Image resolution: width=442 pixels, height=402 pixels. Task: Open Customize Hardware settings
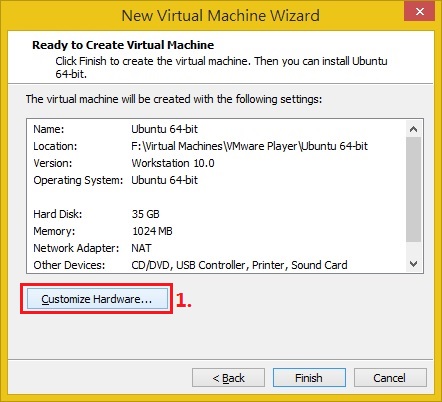[97, 299]
